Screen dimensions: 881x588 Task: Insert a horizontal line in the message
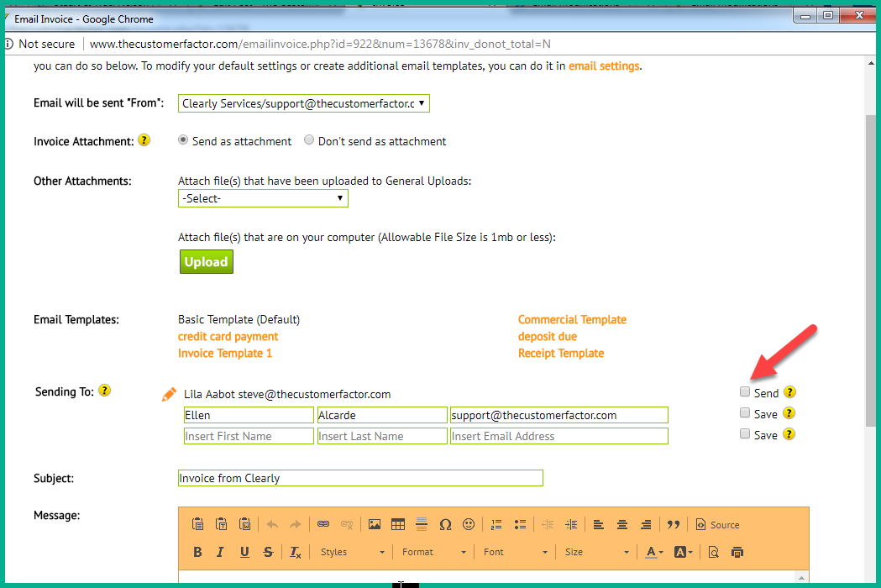422,524
